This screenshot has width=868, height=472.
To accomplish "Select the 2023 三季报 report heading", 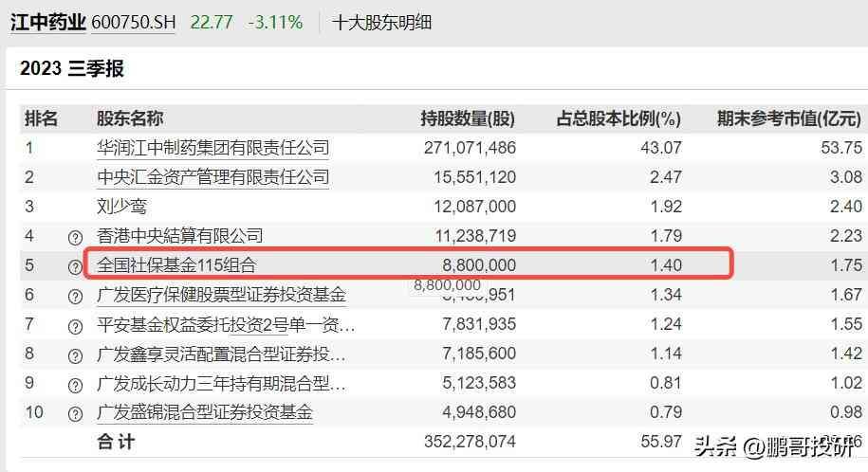I will coord(72,68).
